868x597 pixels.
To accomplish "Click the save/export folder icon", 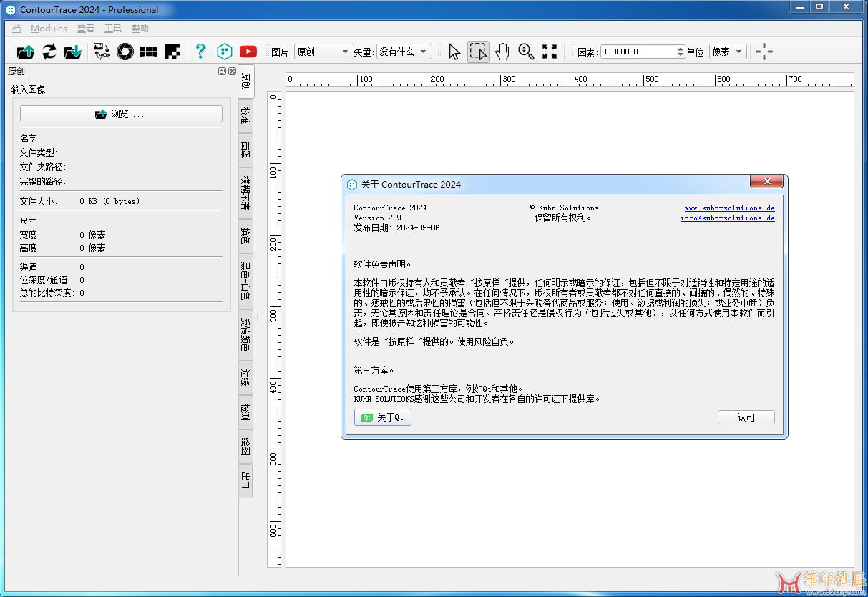I will (x=72, y=52).
